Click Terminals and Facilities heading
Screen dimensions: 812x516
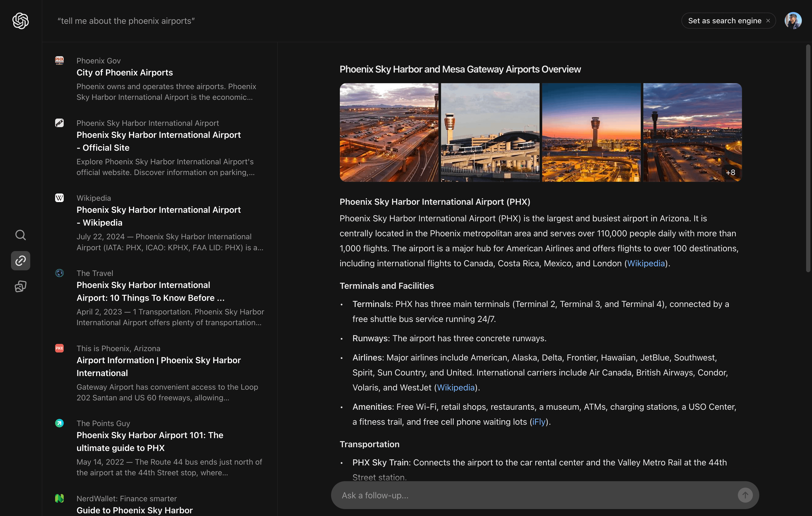click(x=386, y=286)
